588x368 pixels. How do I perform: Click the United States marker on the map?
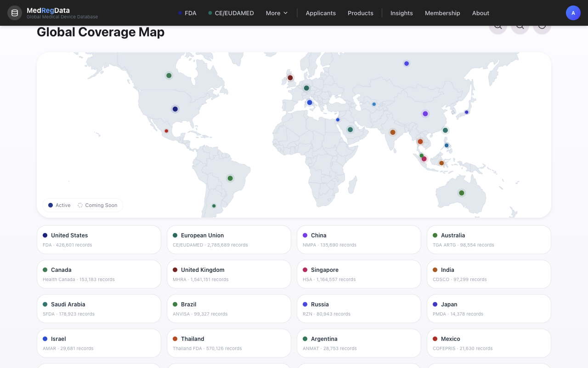coord(175,109)
